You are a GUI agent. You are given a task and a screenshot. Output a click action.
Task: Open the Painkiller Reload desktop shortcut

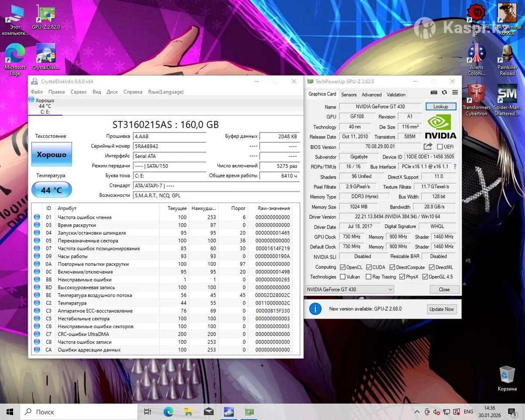507,61
